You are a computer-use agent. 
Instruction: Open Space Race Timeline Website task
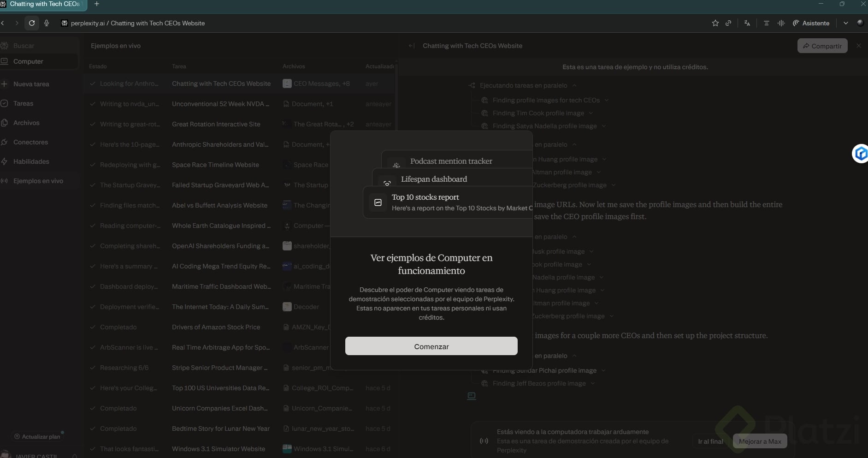point(240,165)
